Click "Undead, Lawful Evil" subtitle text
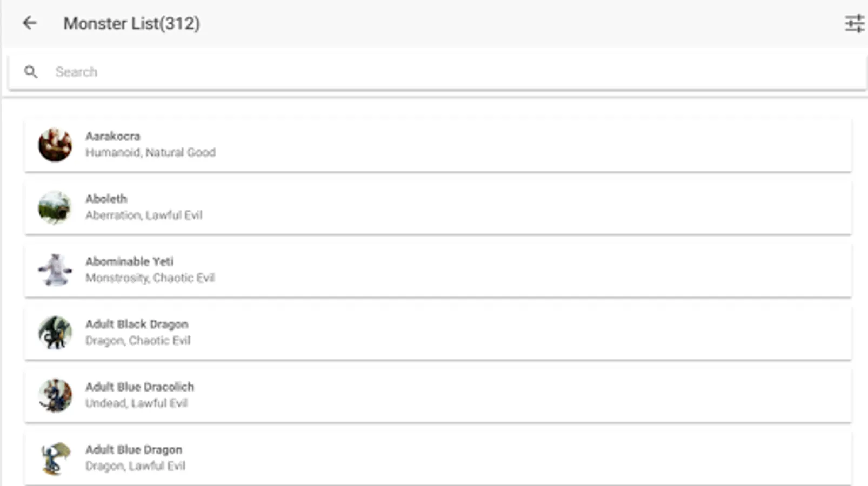This screenshot has height=486, width=868. pyautogui.click(x=136, y=403)
